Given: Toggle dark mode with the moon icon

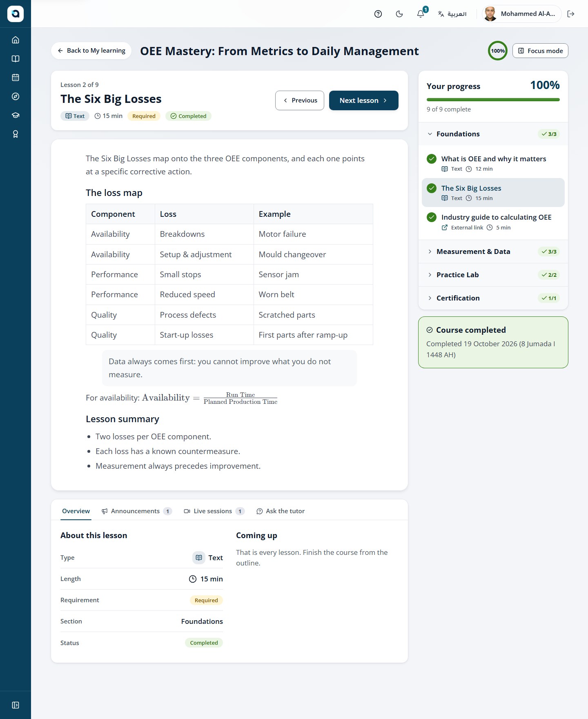Looking at the screenshot, I should [399, 14].
